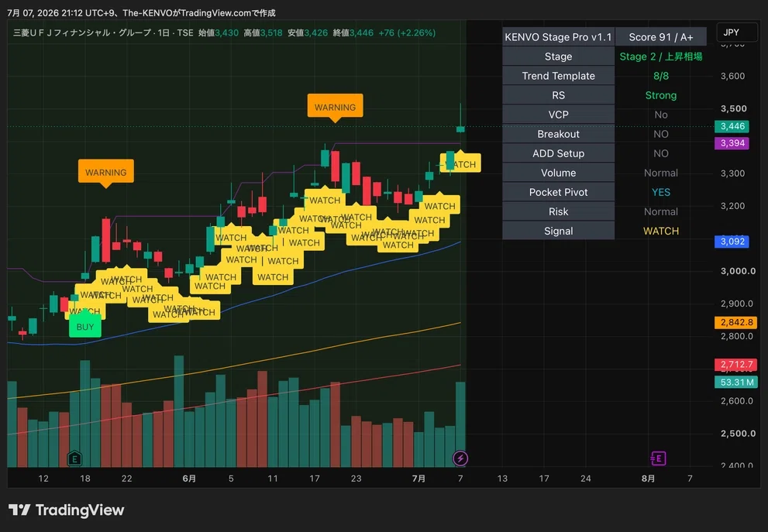Click the 3,446 current price label

732,126
